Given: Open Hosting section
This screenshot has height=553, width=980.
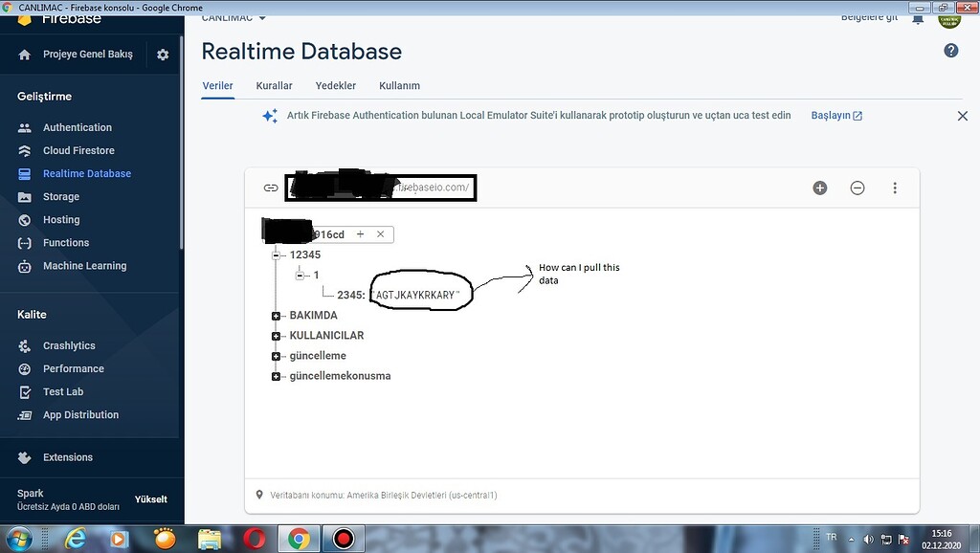Looking at the screenshot, I should [61, 220].
